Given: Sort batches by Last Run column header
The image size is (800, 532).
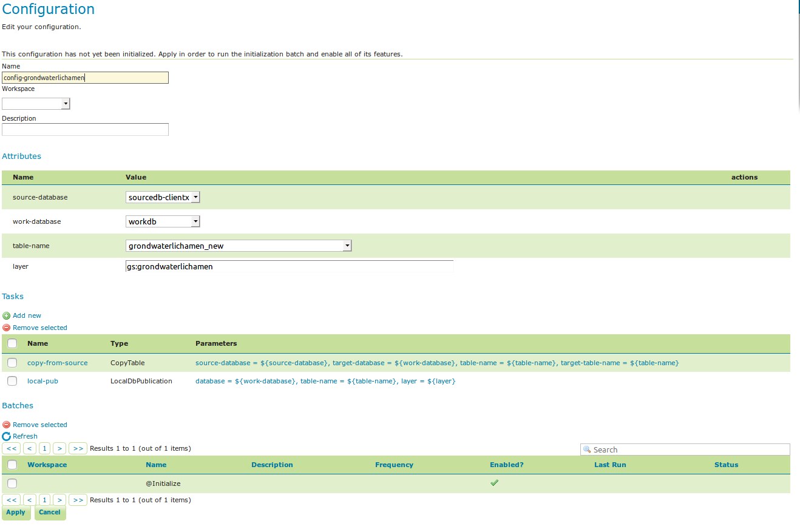Looking at the screenshot, I should coord(610,465).
